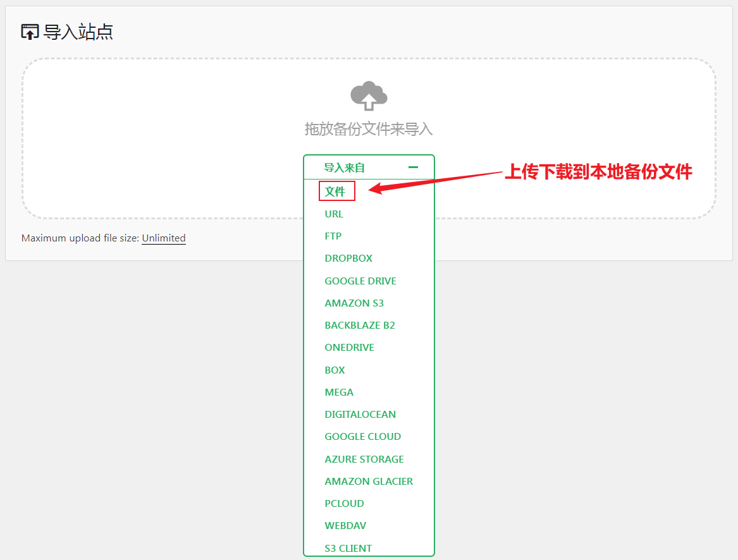Choose Mega import option
This screenshot has width=738, height=560.
[x=339, y=392]
